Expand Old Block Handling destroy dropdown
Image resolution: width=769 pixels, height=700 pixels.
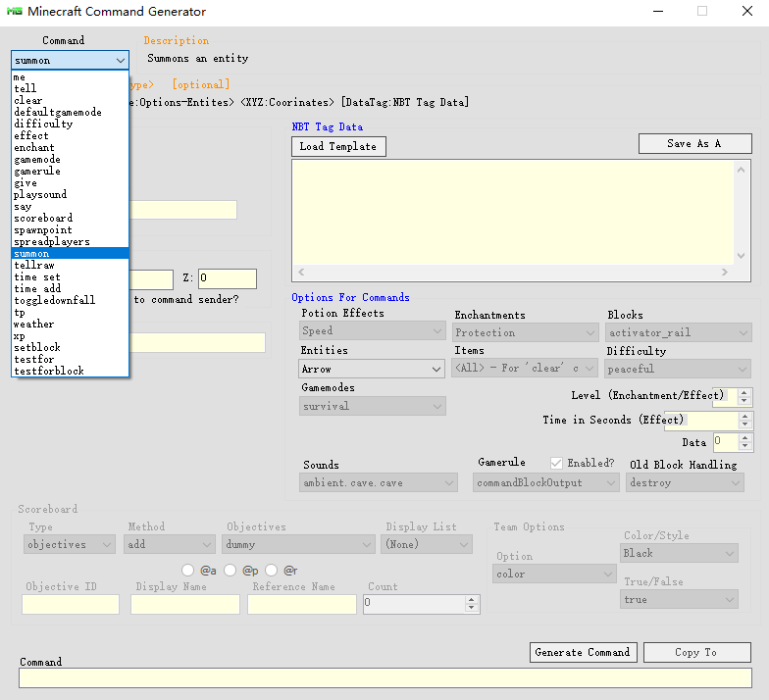point(685,482)
